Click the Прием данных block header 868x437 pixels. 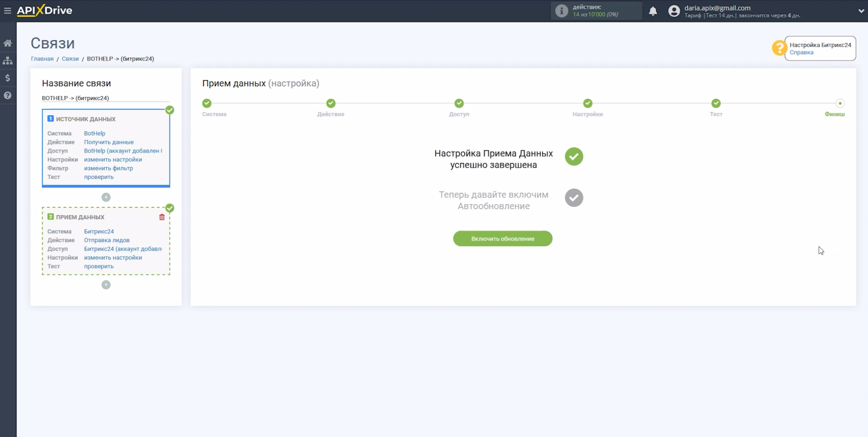click(x=80, y=217)
